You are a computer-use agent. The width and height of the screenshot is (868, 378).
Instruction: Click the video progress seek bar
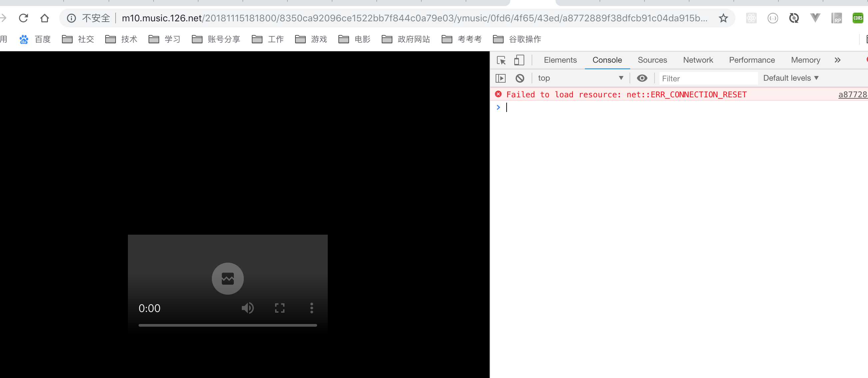pyautogui.click(x=227, y=325)
